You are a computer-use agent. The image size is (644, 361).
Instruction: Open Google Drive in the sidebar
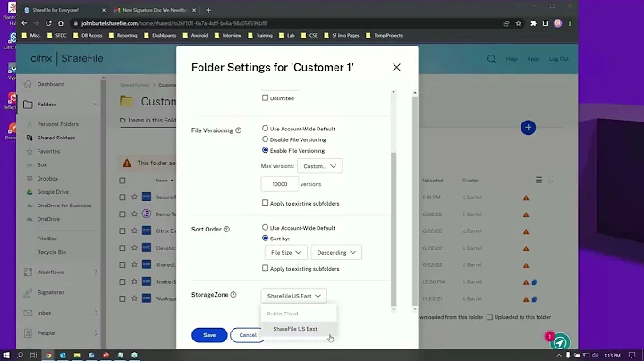pyautogui.click(x=53, y=192)
